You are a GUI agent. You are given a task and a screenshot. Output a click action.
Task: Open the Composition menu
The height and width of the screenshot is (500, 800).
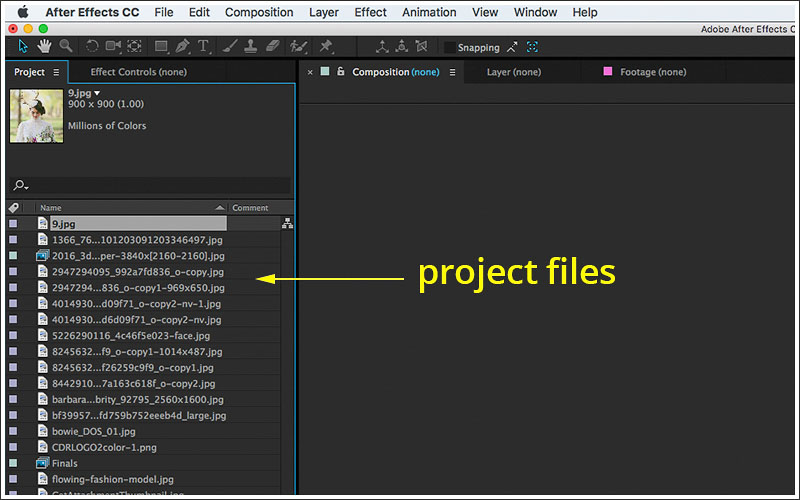[x=259, y=12]
